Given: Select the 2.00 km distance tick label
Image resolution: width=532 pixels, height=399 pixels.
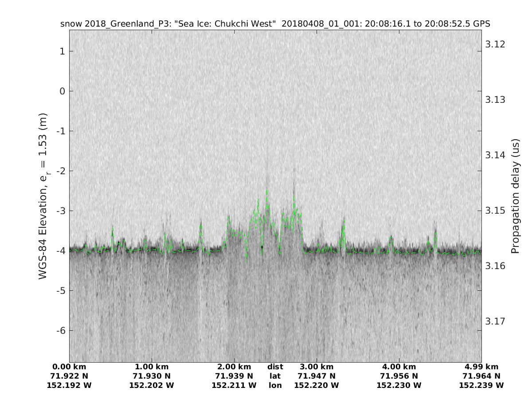Looking at the screenshot, I should click(x=234, y=367).
